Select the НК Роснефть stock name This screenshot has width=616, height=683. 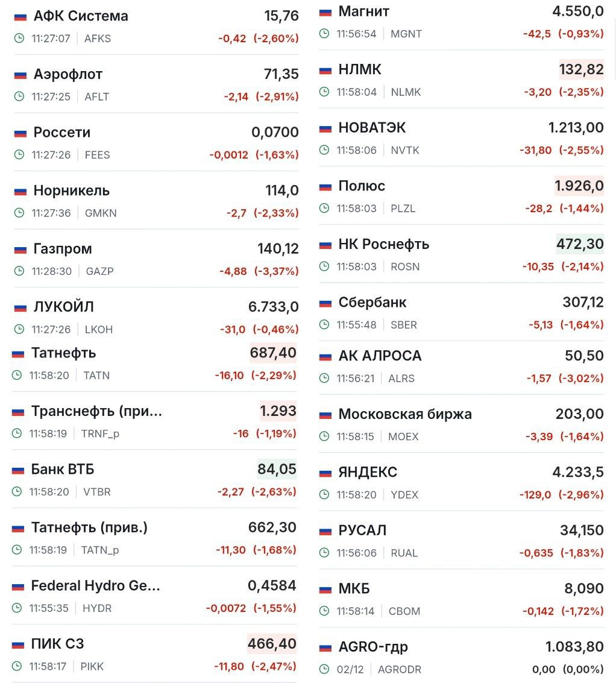(x=384, y=244)
